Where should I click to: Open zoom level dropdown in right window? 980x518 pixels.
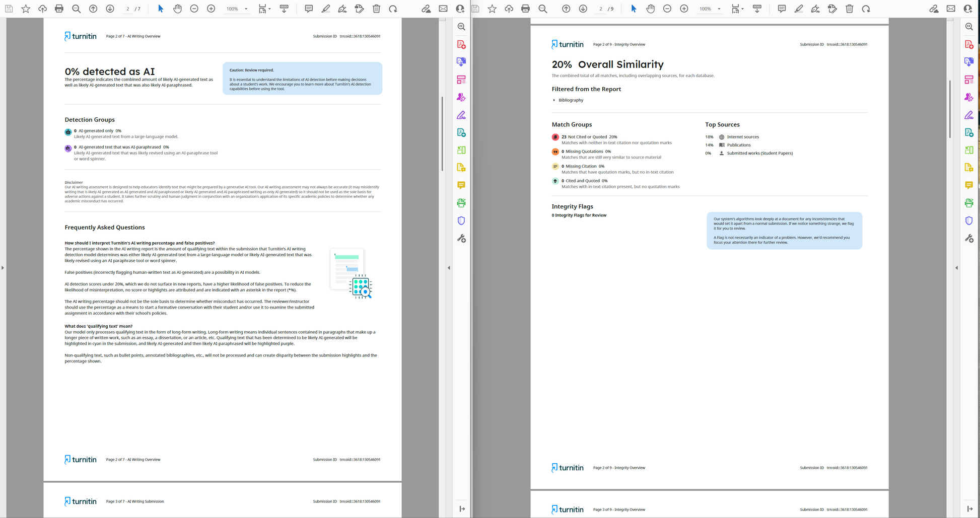[x=719, y=9]
